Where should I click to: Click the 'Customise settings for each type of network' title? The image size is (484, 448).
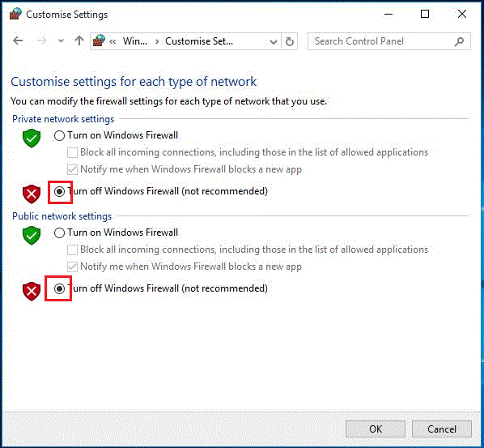coord(134,82)
